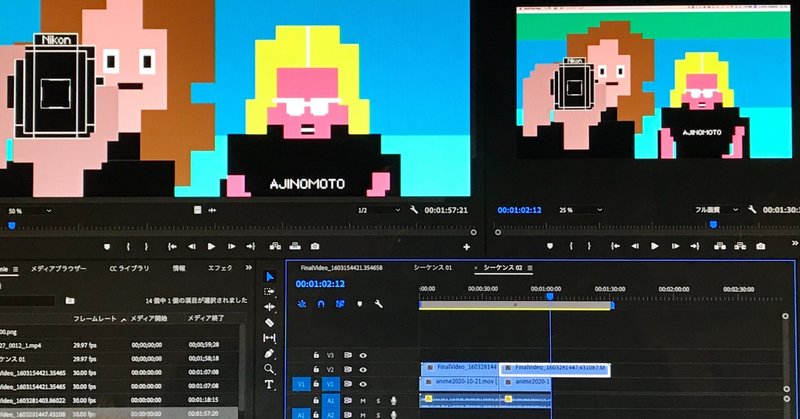Toggle Linked Selection in timeline
The height and width of the screenshot is (419, 800).
click(340, 304)
